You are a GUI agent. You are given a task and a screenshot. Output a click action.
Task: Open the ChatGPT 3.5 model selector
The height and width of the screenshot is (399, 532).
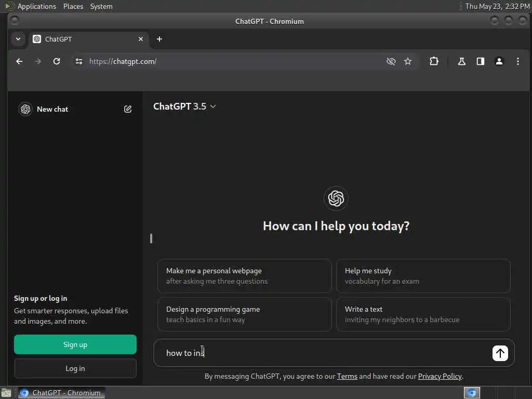click(x=184, y=107)
